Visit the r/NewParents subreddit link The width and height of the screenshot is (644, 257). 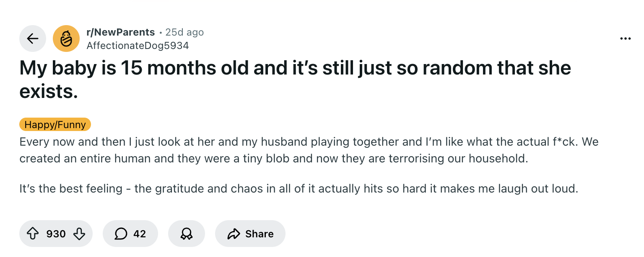(x=120, y=32)
